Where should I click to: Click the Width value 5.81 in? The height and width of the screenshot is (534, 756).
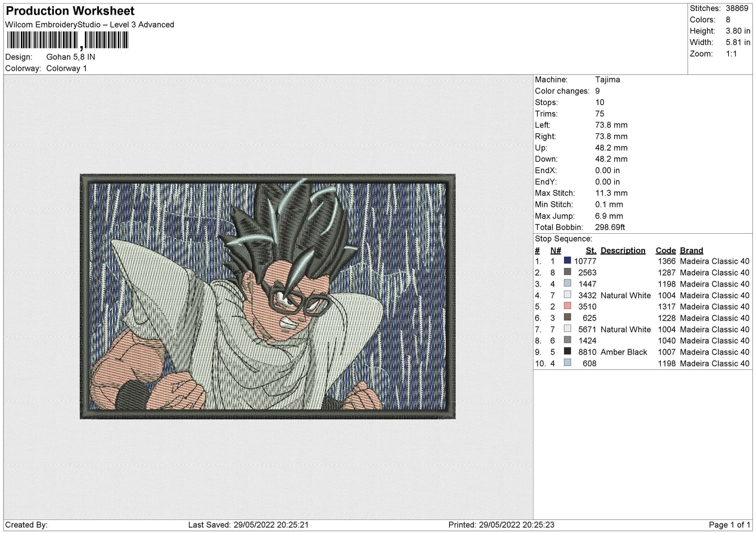[738, 42]
